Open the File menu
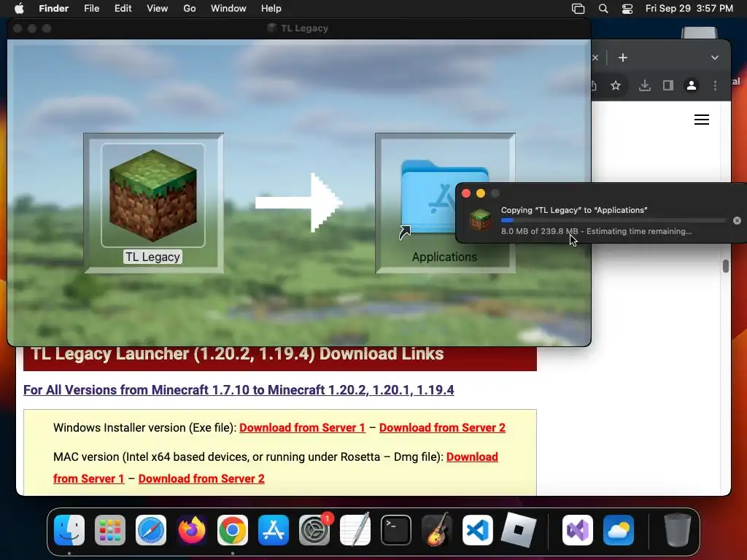747x560 pixels. pyautogui.click(x=91, y=9)
